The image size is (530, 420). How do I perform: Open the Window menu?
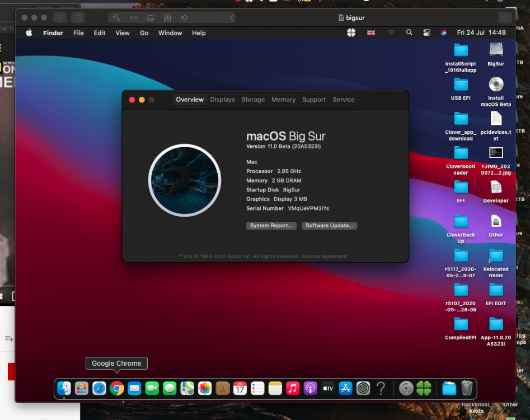170,33
